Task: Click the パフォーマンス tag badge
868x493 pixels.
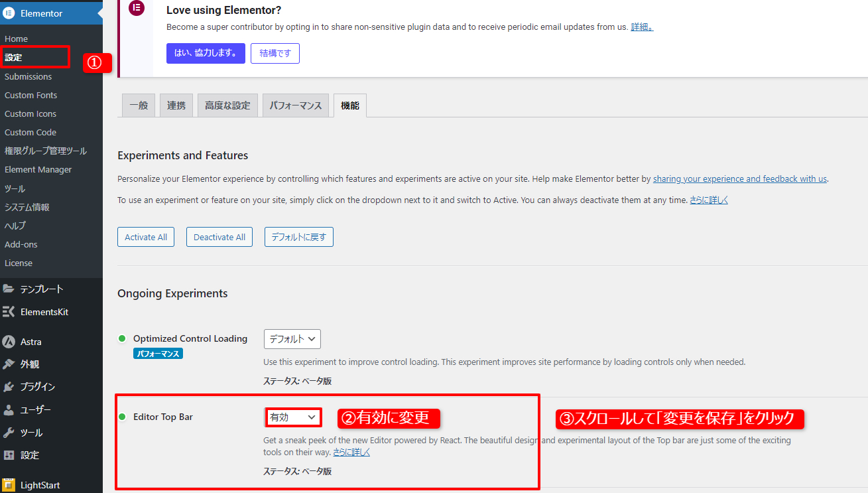Action: click(158, 354)
